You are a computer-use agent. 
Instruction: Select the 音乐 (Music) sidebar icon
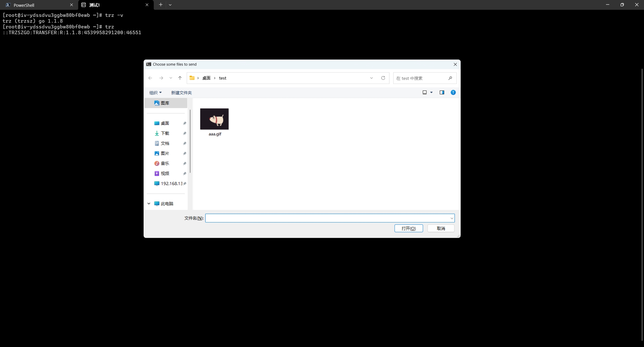click(x=156, y=163)
